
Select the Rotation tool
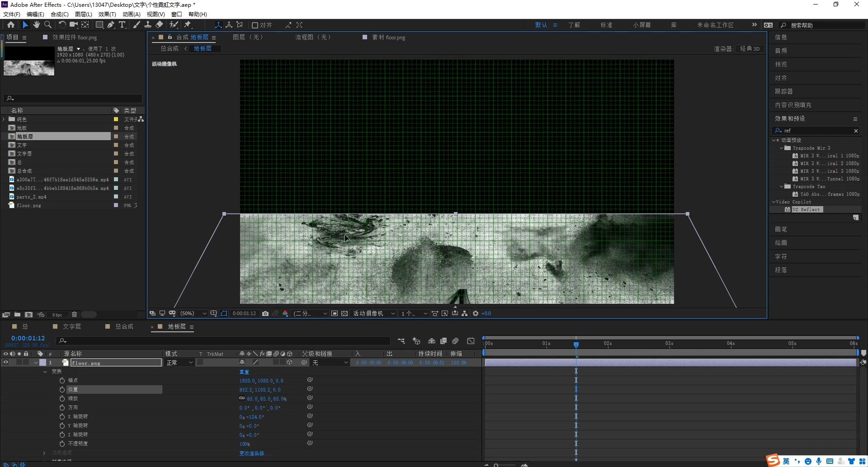pos(62,25)
